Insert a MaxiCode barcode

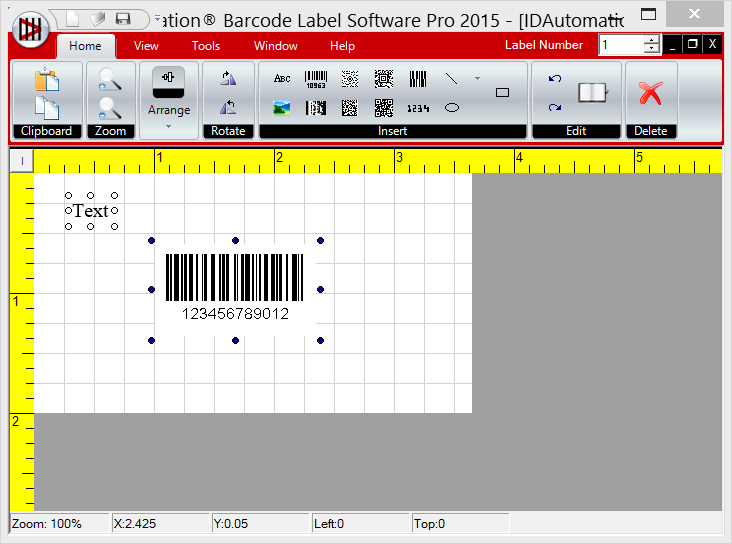point(350,79)
